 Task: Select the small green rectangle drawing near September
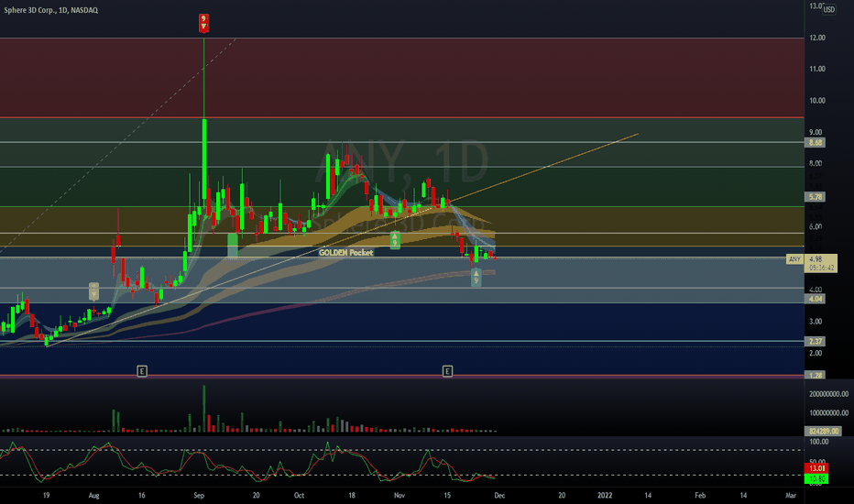233,245
